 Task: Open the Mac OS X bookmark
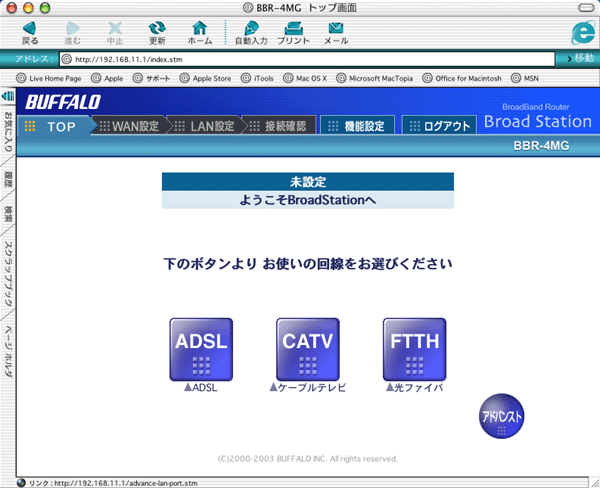point(305,78)
